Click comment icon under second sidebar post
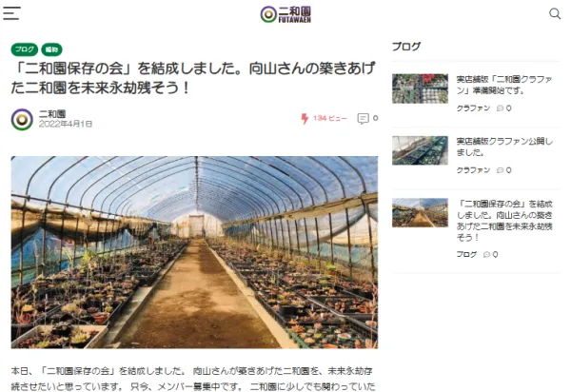Viewport: 571px width, 392px height. [x=500, y=170]
